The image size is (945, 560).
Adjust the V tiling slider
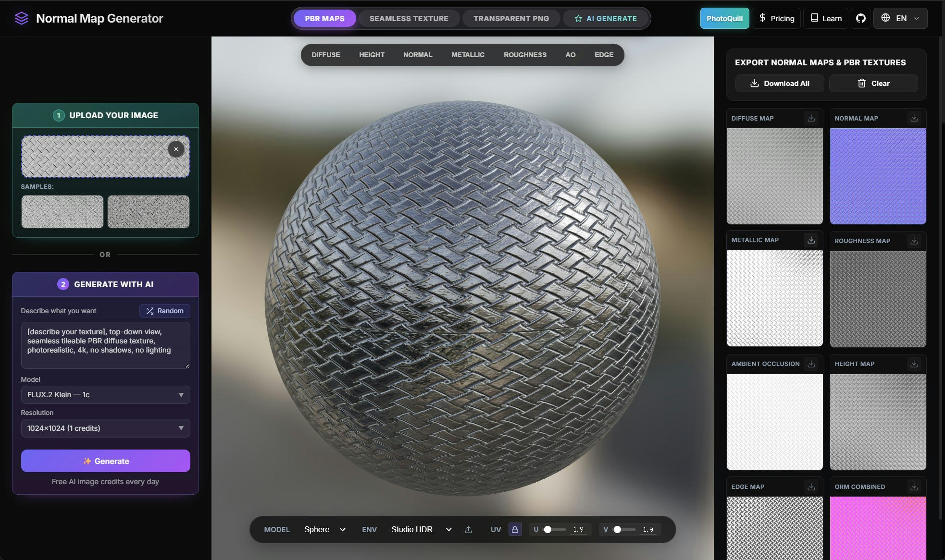click(625, 529)
